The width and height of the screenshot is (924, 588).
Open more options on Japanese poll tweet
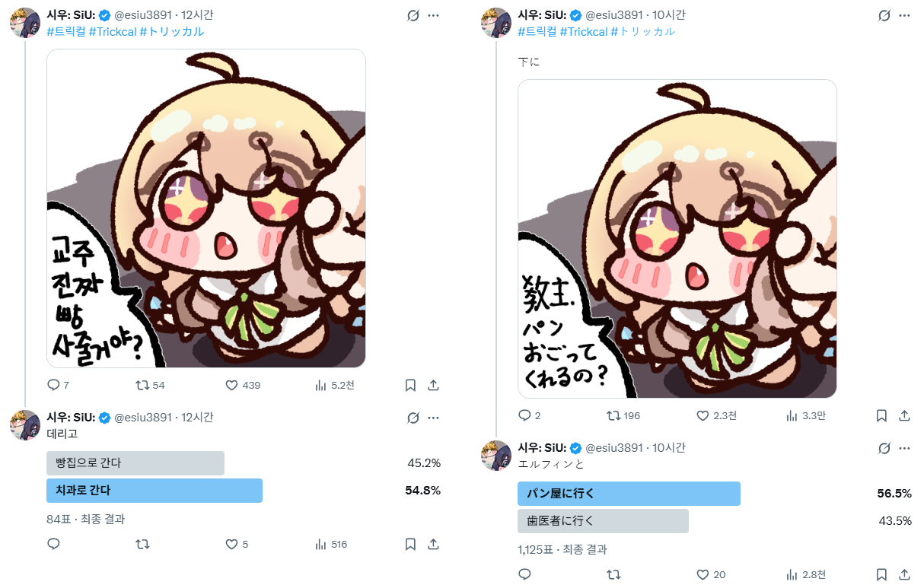click(904, 448)
